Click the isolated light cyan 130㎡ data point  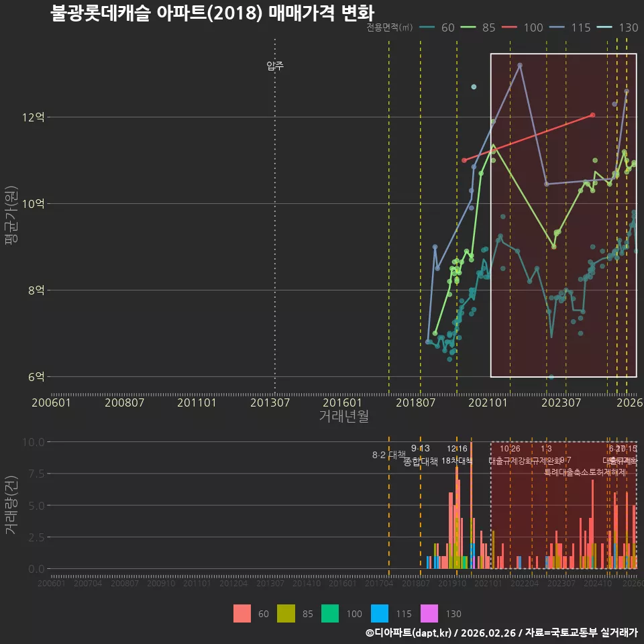click(x=474, y=87)
